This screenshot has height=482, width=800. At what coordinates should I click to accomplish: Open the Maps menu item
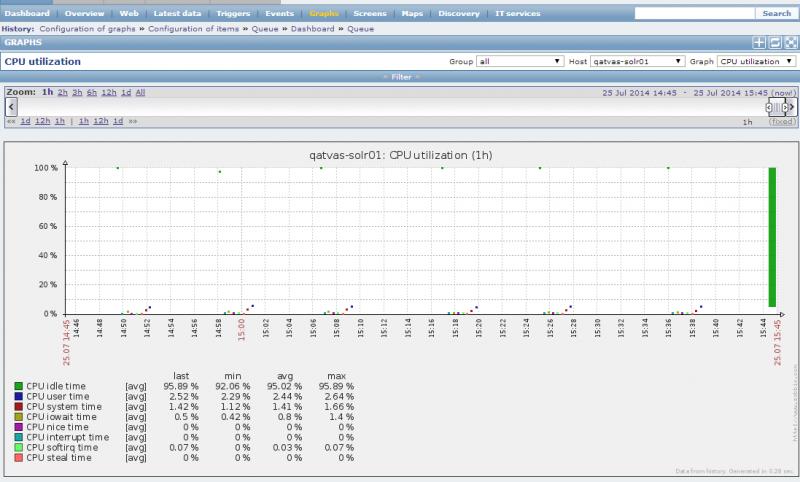point(412,13)
